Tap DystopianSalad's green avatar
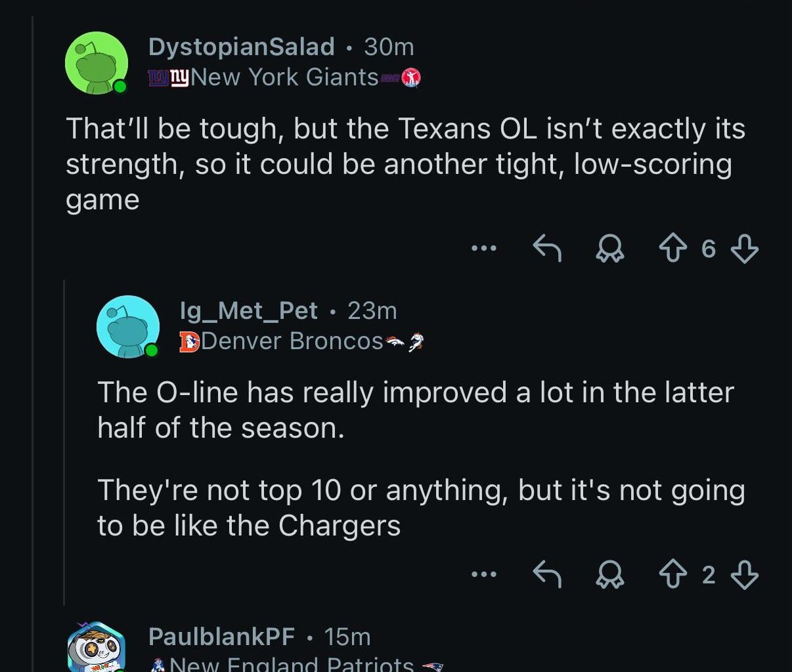Image resolution: width=792 pixels, height=672 pixels. pos(96,63)
